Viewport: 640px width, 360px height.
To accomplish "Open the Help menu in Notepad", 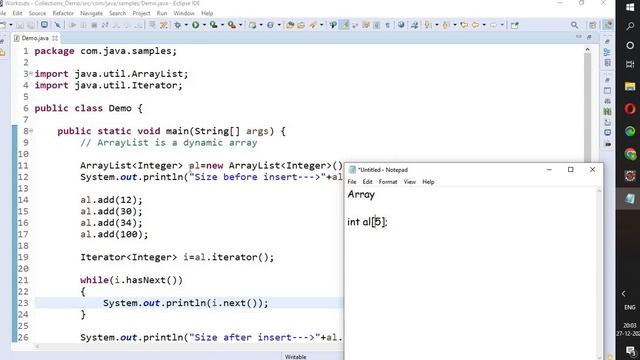I will click(x=428, y=182).
